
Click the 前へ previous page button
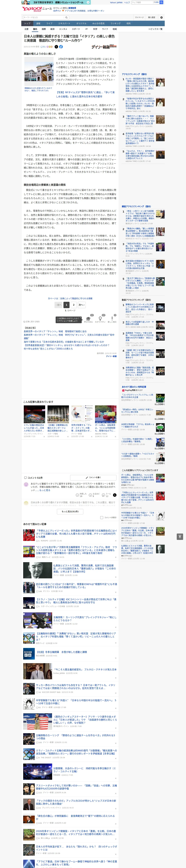click(x=59, y=305)
